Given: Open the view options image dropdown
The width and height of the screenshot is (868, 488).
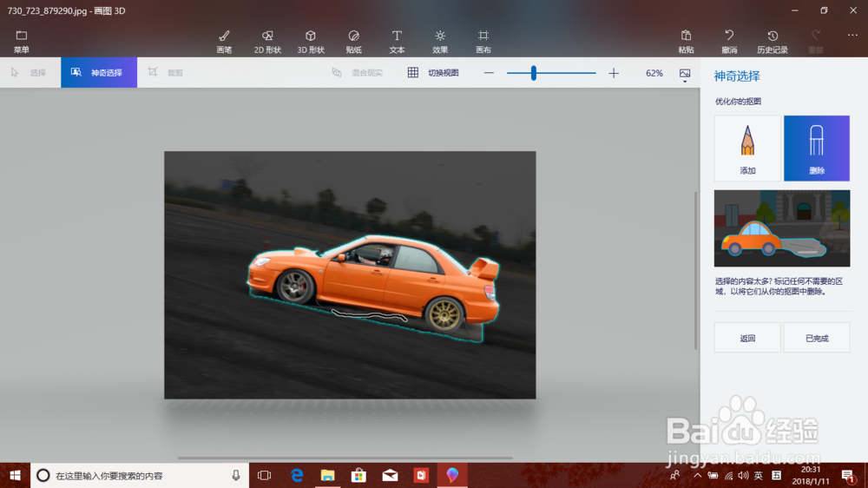Looking at the screenshot, I should pyautogui.click(x=685, y=75).
